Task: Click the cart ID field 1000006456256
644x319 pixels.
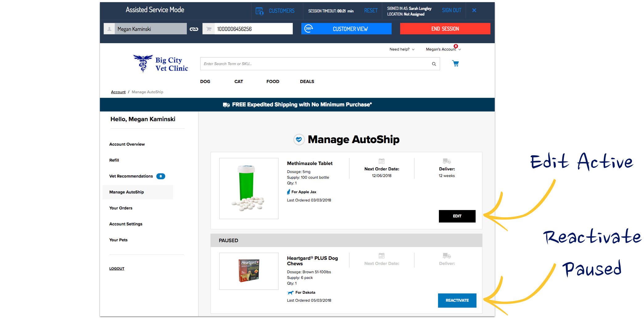Action: (254, 29)
